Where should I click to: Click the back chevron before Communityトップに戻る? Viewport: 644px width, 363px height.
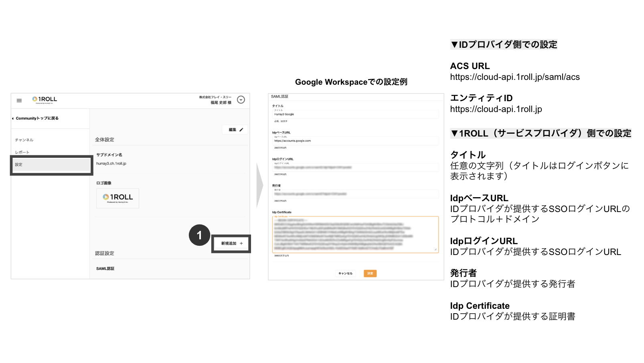tap(12, 118)
